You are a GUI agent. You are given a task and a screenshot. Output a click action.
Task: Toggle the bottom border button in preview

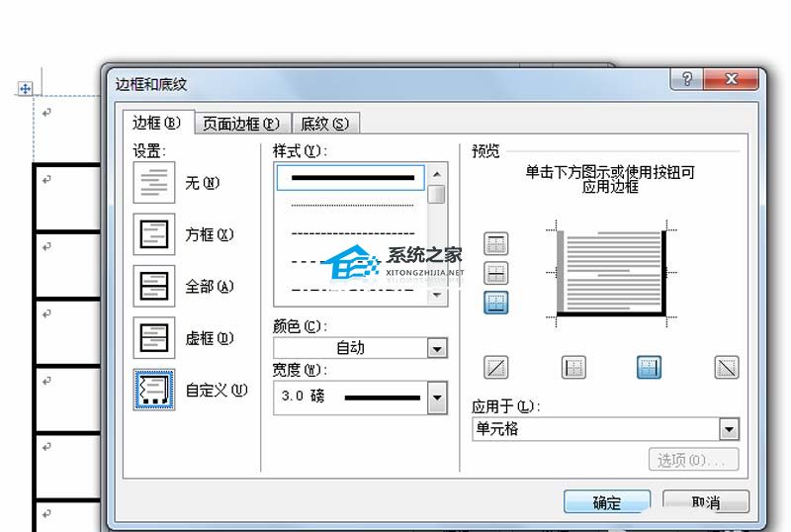coord(496,303)
